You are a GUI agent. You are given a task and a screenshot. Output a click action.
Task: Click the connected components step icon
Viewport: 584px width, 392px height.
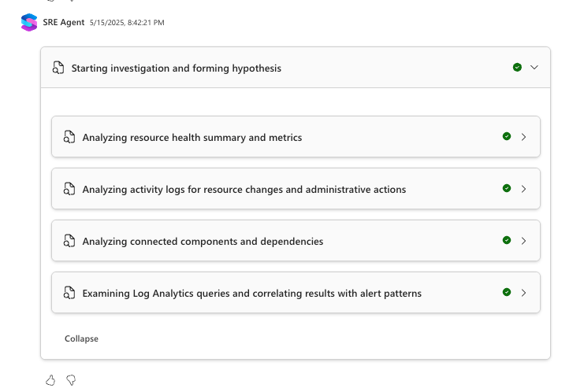point(69,241)
